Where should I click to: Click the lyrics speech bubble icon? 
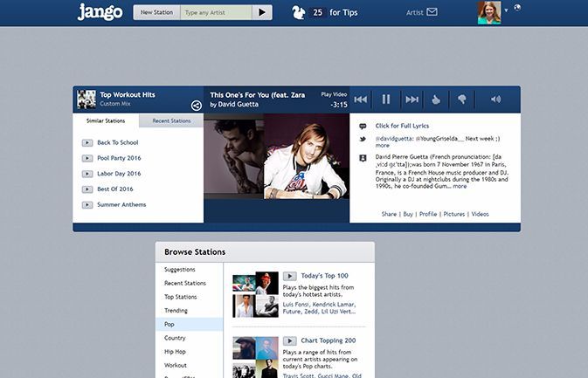click(363, 127)
